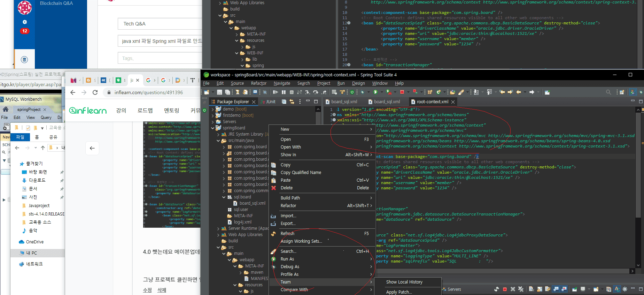Toggle the Java EE perspective button
Screen dimensions: 644x295
[633, 92]
